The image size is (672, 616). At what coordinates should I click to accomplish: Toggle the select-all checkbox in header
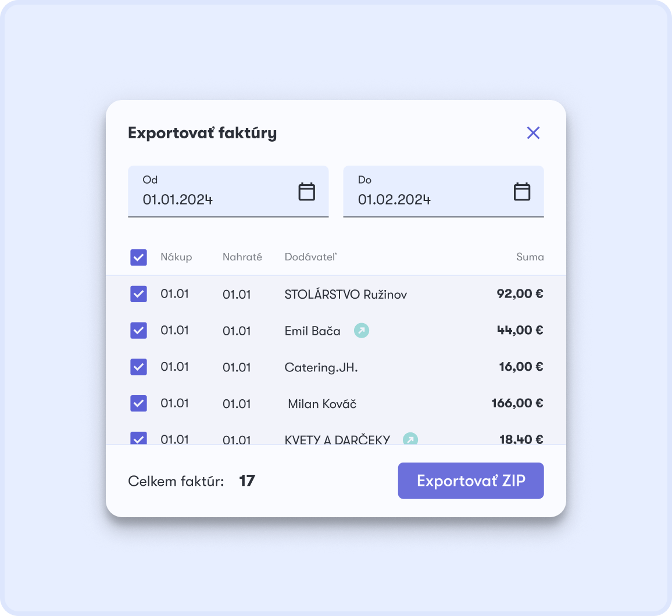click(138, 257)
